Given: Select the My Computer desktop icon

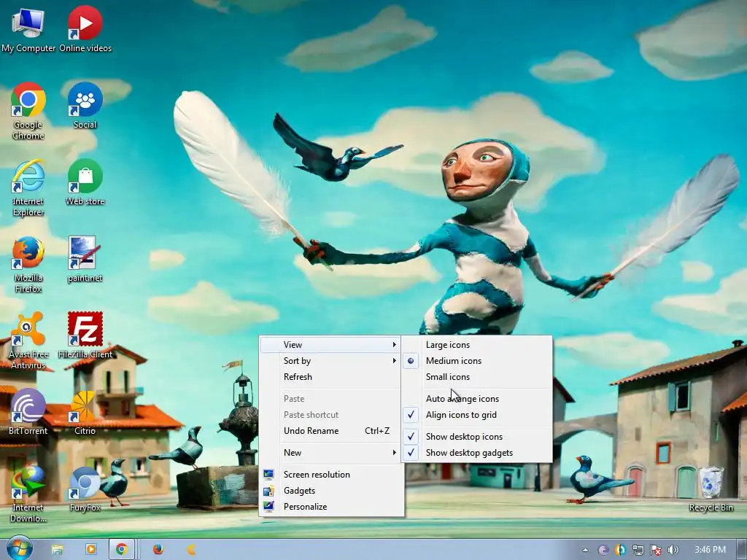Looking at the screenshot, I should pos(28,29).
